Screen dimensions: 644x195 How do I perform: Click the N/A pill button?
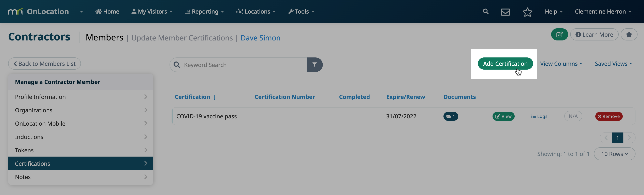tap(573, 116)
